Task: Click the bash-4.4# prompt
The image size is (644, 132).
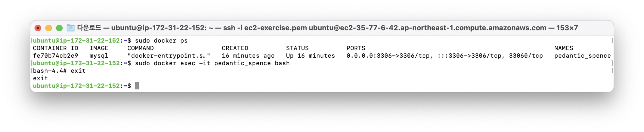Action: [x=50, y=71]
